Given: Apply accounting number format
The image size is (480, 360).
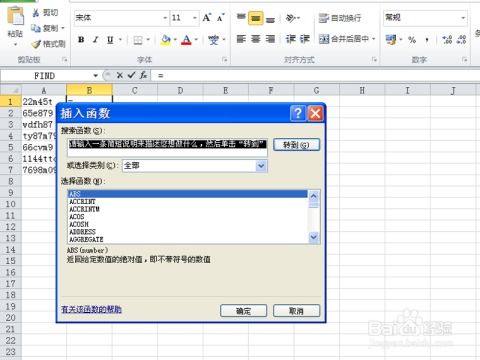Looking at the screenshot, I should 391,40.
